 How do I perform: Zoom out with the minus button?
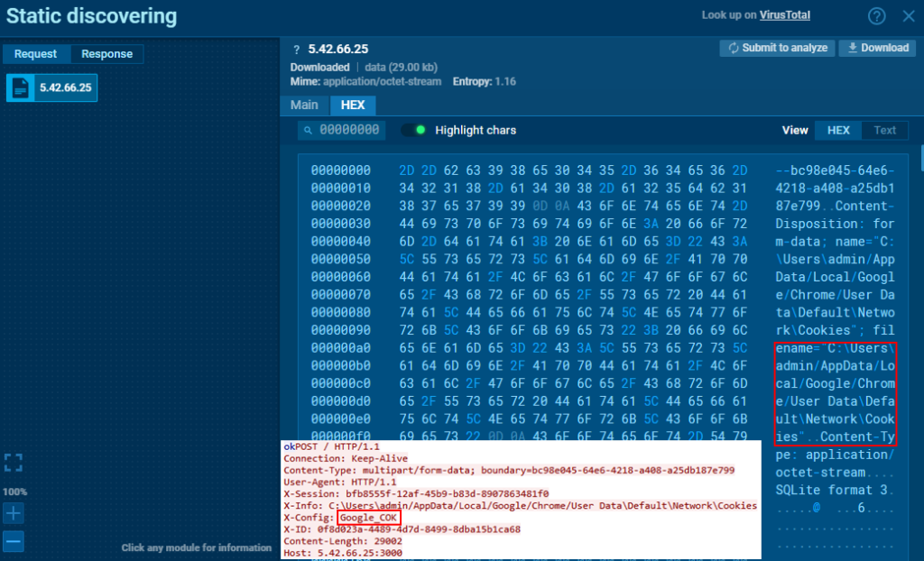click(13, 542)
